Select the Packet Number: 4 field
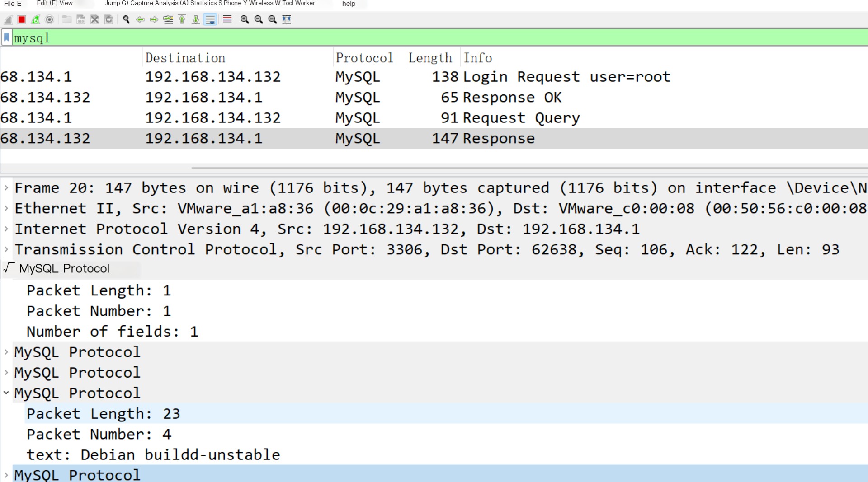 click(x=446, y=434)
